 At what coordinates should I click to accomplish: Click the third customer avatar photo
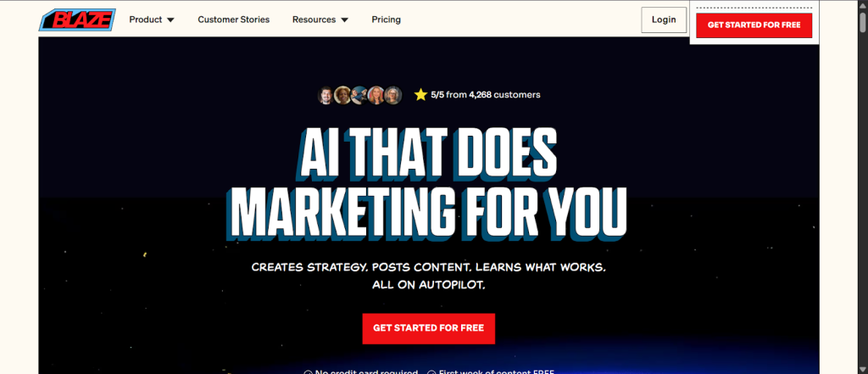[x=359, y=95]
